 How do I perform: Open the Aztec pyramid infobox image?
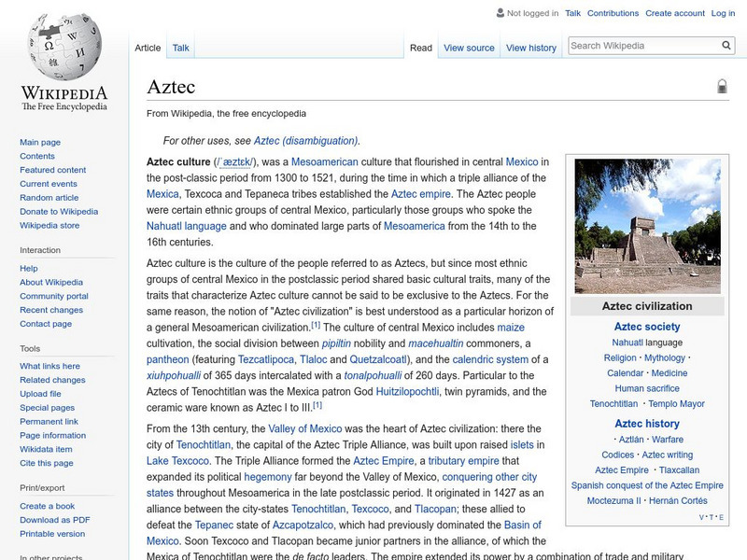coord(647,226)
